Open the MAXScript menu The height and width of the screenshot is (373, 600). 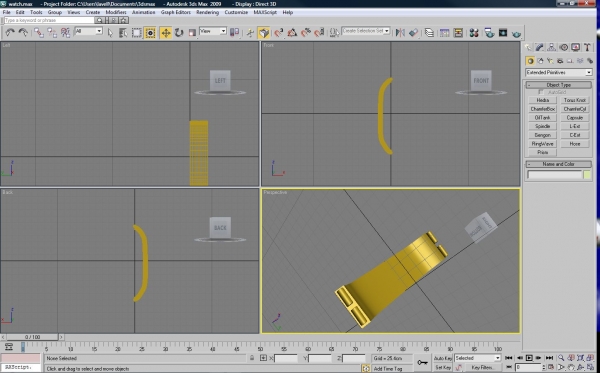point(265,12)
